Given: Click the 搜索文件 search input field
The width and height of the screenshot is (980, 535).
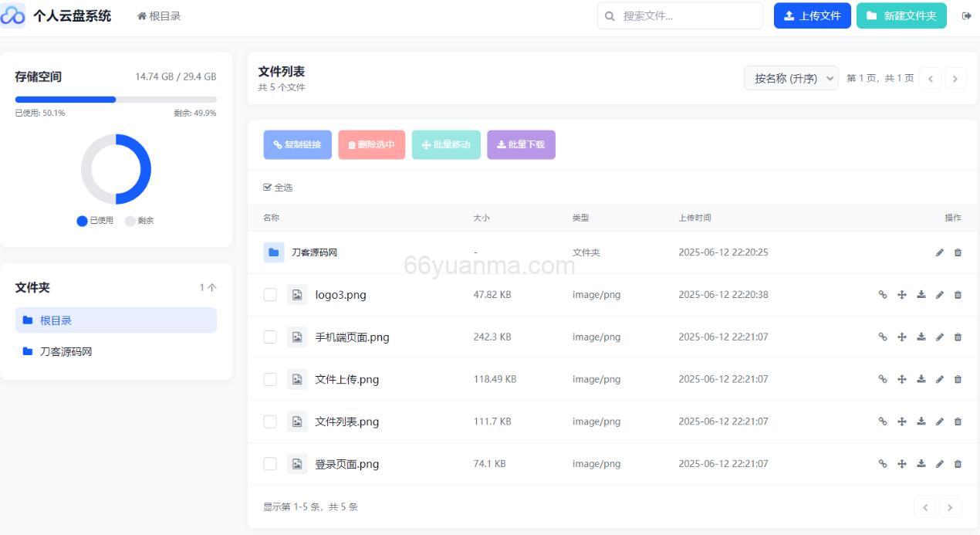Looking at the screenshot, I should pyautogui.click(x=679, y=15).
